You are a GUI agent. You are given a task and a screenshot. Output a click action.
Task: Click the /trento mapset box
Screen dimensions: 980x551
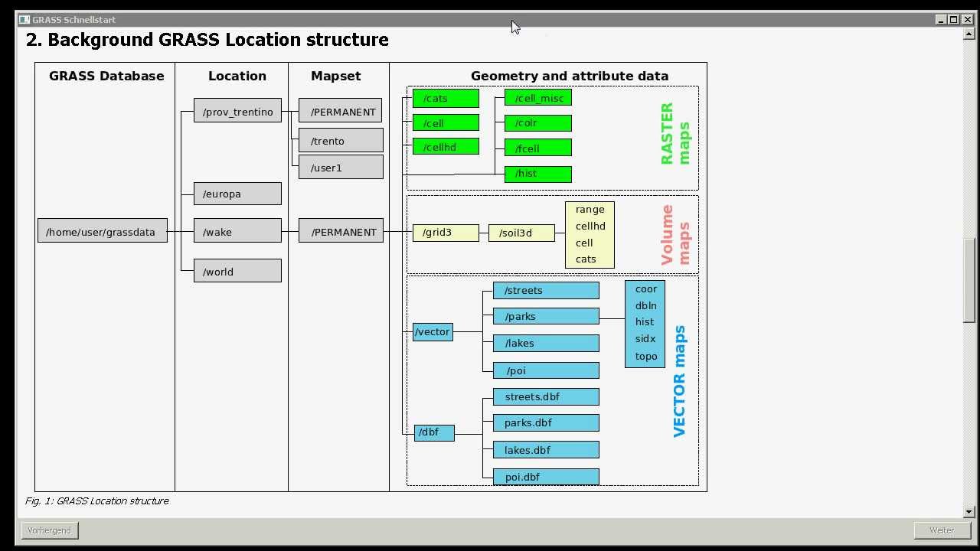341,141
